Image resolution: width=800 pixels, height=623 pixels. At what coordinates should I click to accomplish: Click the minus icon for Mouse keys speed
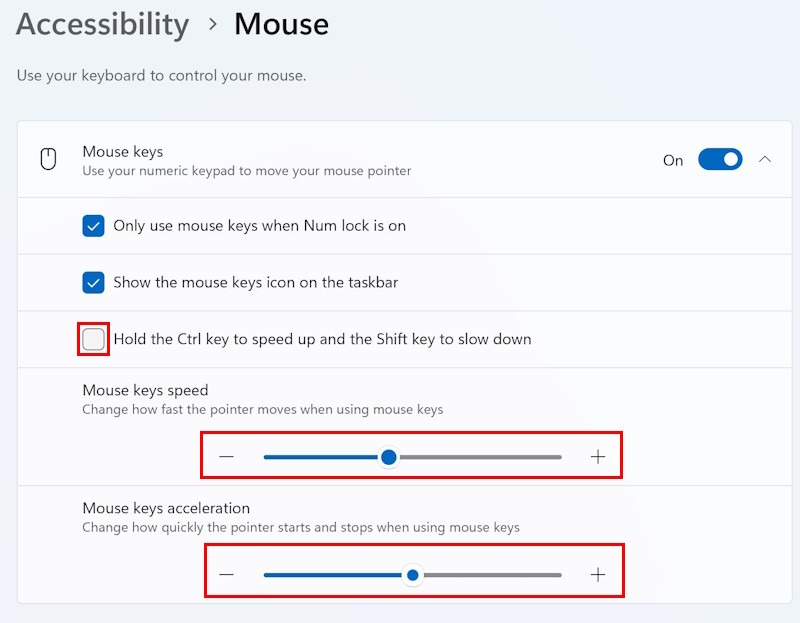click(x=227, y=457)
